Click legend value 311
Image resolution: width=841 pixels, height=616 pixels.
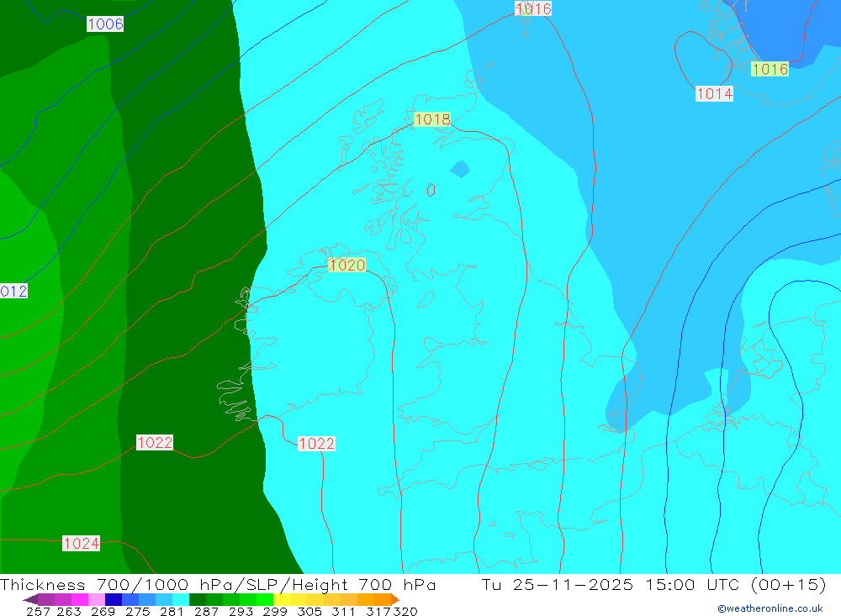(x=343, y=612)
